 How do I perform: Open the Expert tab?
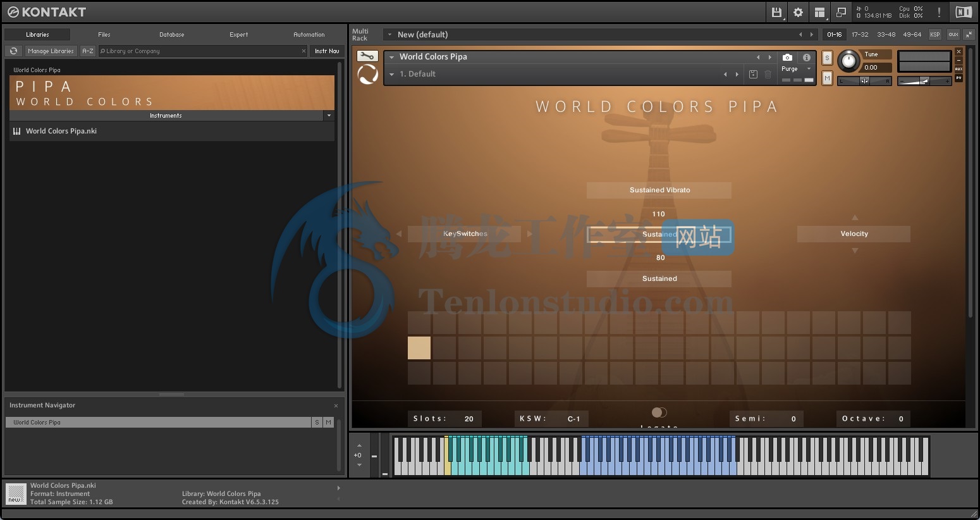[x=239, y=35]
